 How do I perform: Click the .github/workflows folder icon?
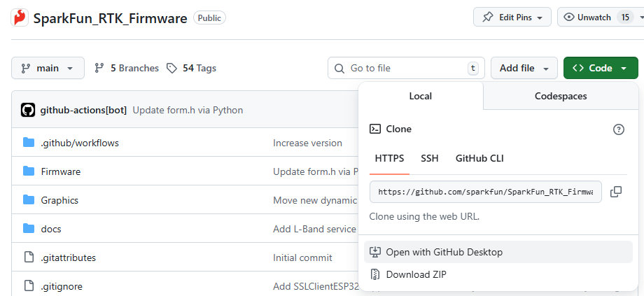click(x=29, y=143)
